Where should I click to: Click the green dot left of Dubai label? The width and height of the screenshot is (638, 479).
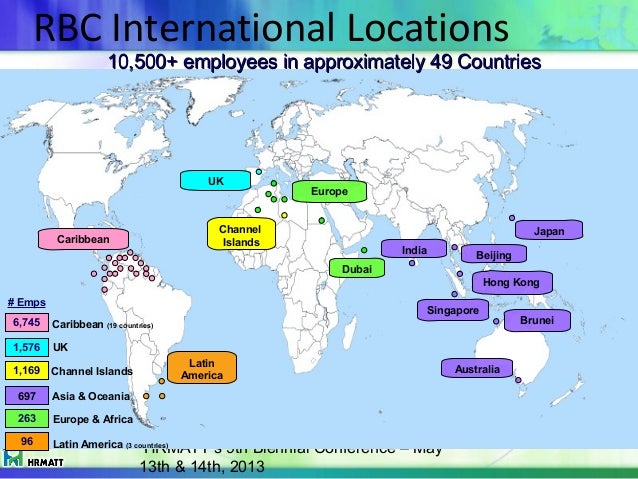pyautogui.click(x=364, y=250)
